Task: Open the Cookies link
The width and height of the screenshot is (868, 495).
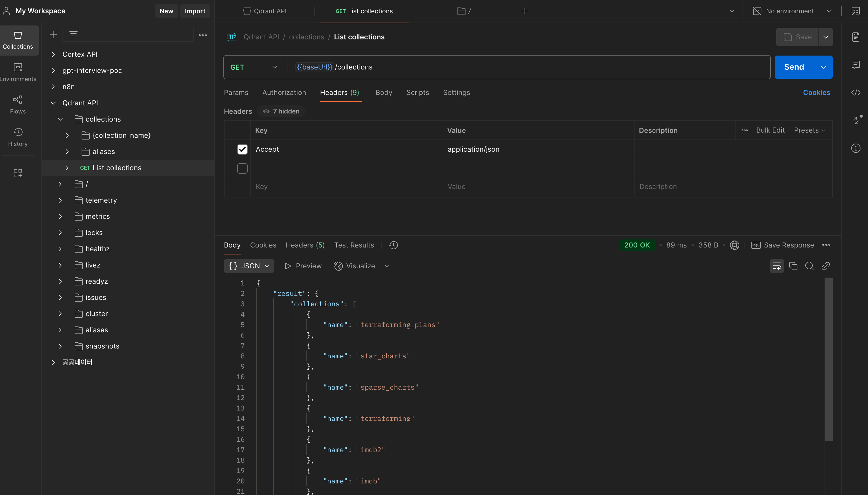Action: (x=817, y=93)
